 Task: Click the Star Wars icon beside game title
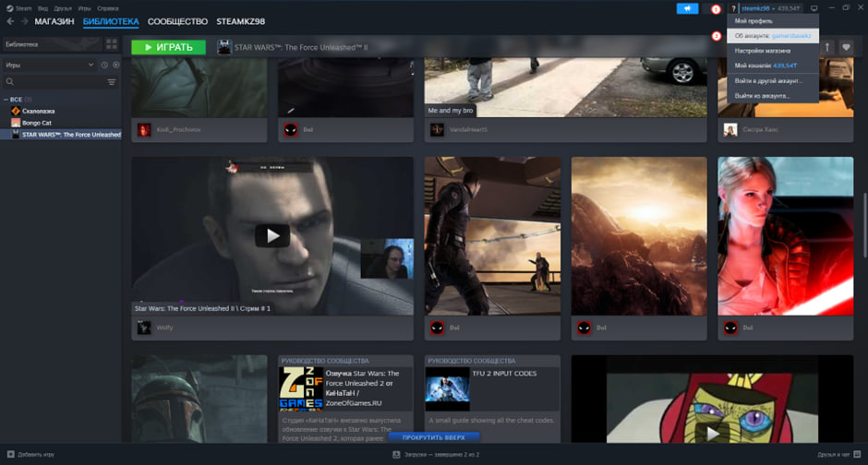[x=224, y=47]
